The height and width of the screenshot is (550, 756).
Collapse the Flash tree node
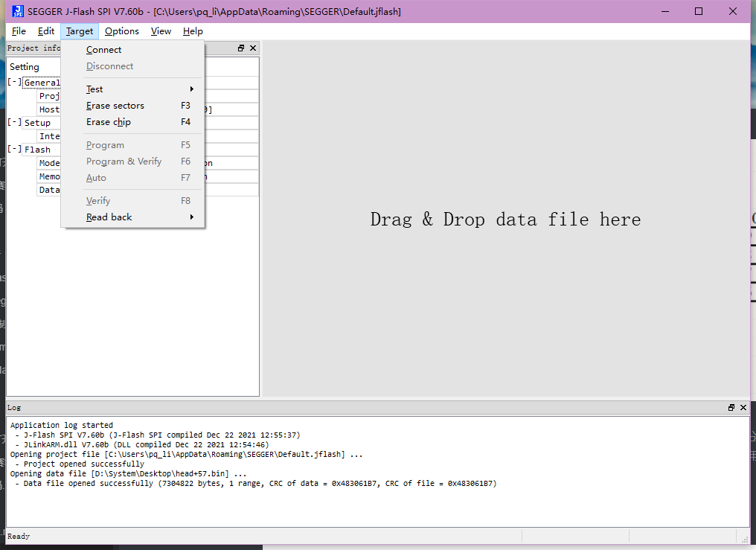(14, 150)
